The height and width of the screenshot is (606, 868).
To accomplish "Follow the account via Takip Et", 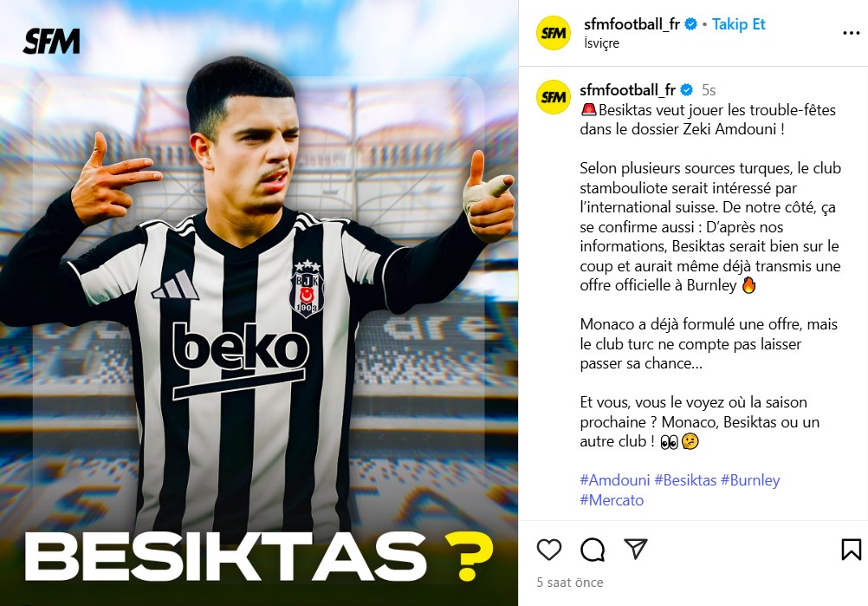I will (738, 24).
